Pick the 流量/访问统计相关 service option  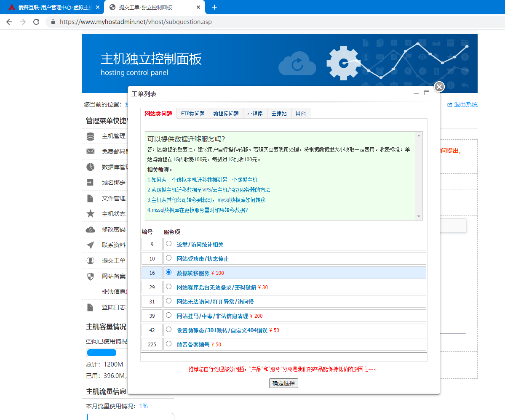169,244
